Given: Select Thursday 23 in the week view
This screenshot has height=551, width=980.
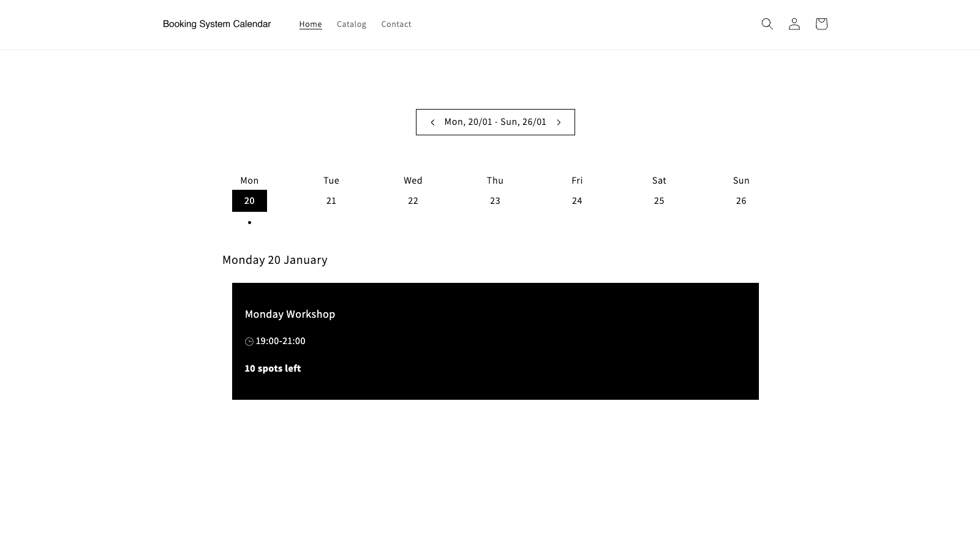Looking at the screenshot, I should [x=495, y=201].
